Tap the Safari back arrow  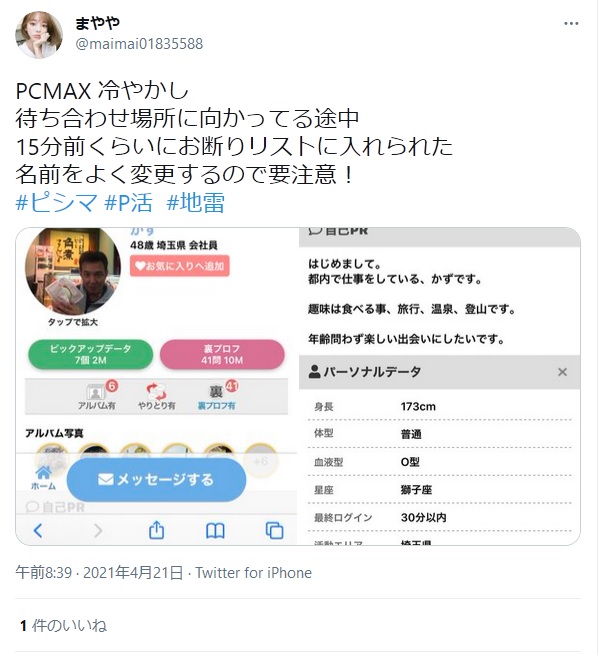point(38,531)
